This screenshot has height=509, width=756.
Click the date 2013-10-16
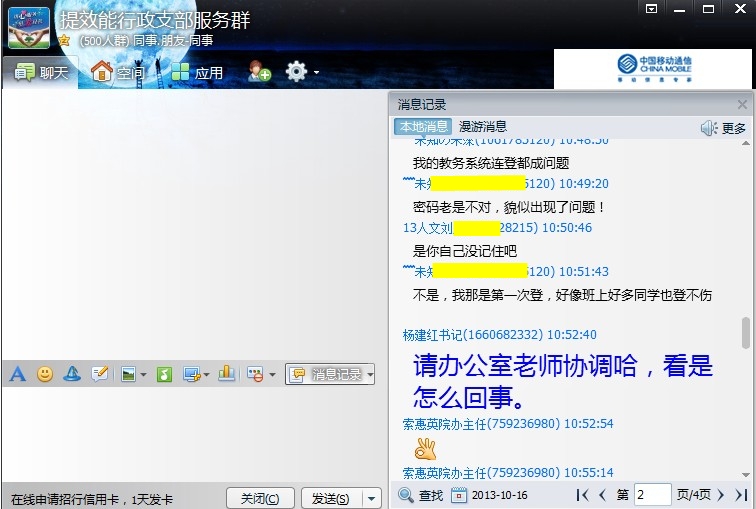pyautogui.click(x=500, y=495)
